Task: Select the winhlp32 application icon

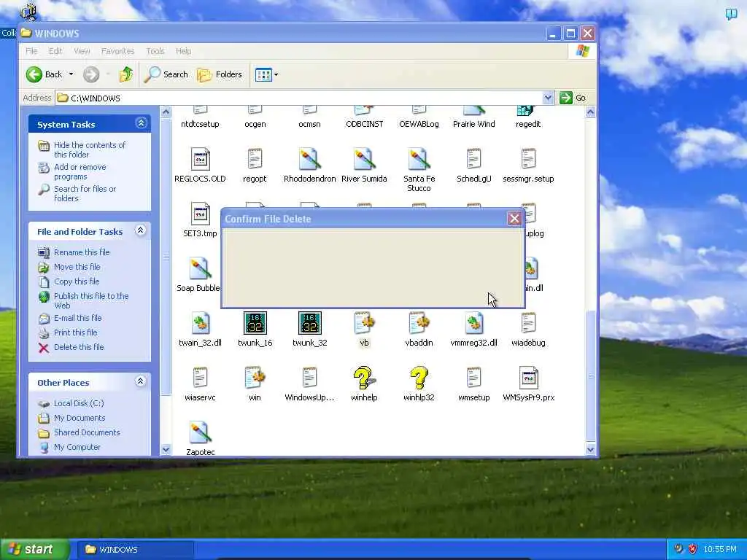Action: point(419,378)
